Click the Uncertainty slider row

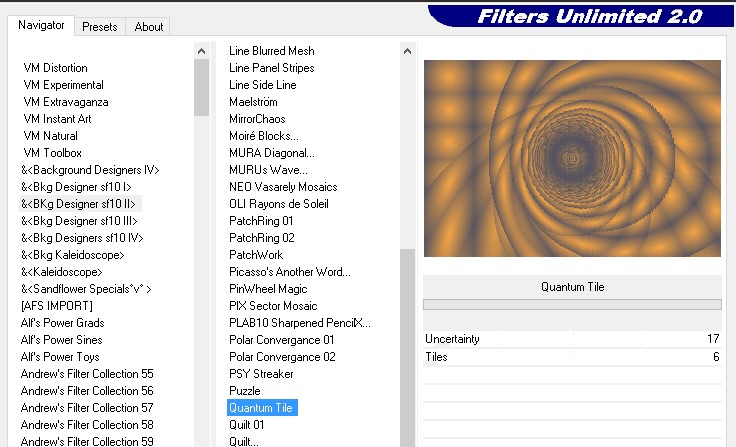(572, 339)
